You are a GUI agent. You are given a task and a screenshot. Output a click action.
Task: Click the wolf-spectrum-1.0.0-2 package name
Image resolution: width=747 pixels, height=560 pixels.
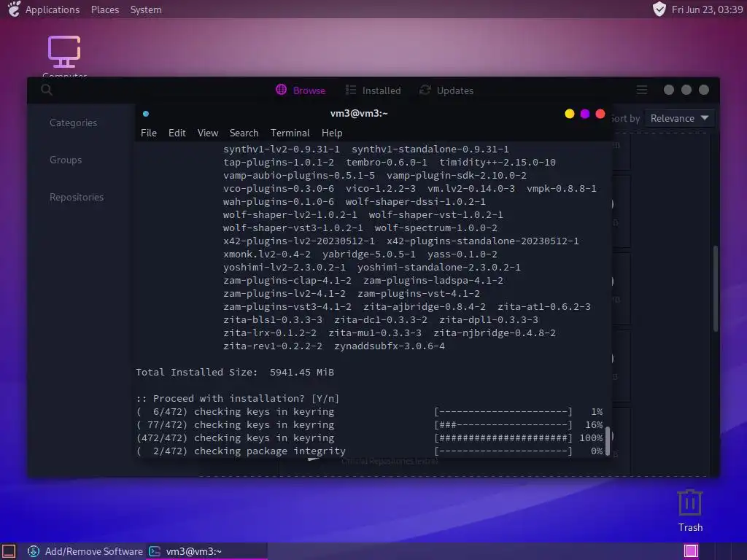coord(436,228)
